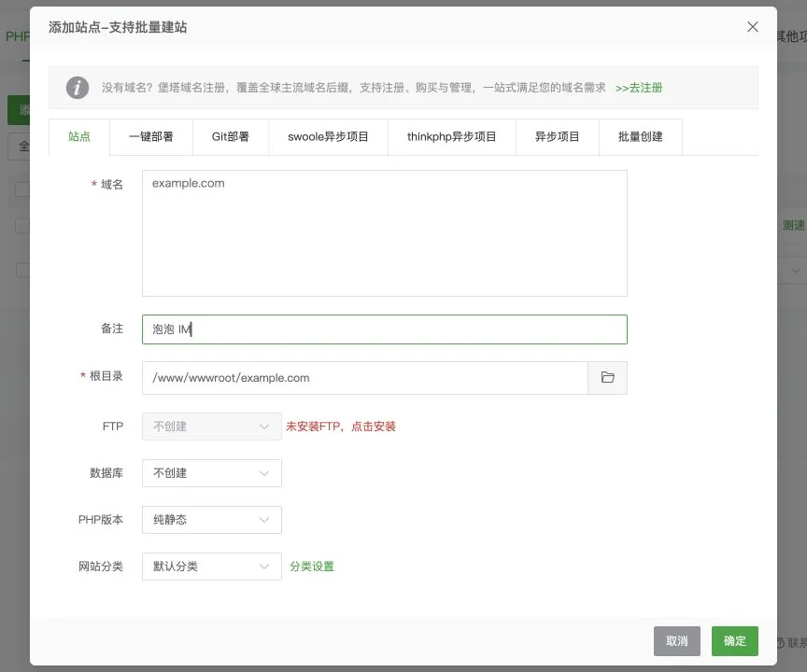
Task: Open the 异步项目 tab
Action: pos(558,137)
